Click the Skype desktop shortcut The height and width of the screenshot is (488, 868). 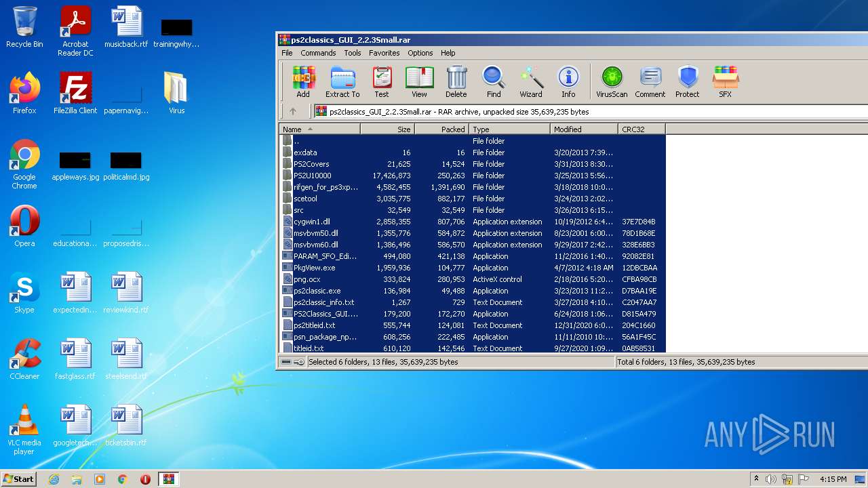pos(24,293)
